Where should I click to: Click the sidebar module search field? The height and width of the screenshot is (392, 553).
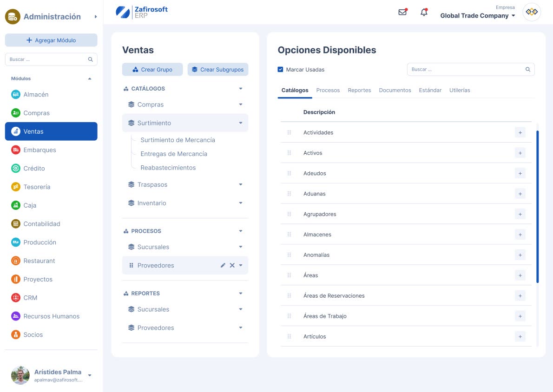[x=51, y=59]
